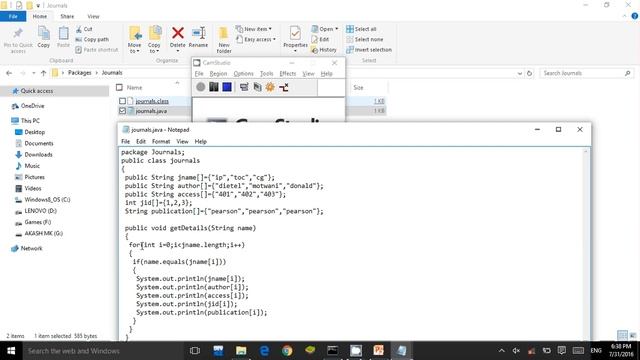Click Copy in Clipboard group

[x=44, y=37]
